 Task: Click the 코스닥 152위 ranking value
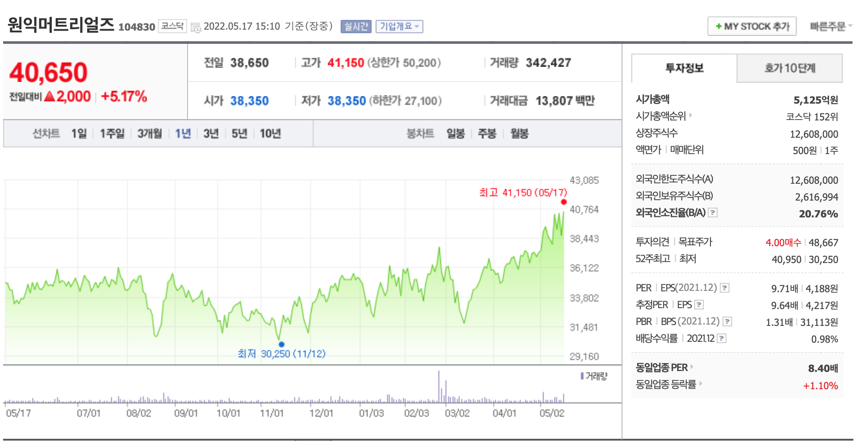tap(812, 117)
